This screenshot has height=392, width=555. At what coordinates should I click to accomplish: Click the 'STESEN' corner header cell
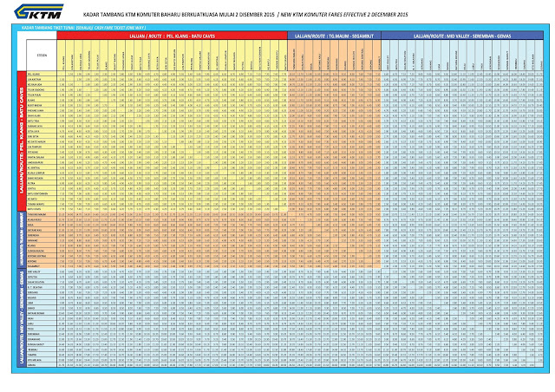(x=42, y=55)
